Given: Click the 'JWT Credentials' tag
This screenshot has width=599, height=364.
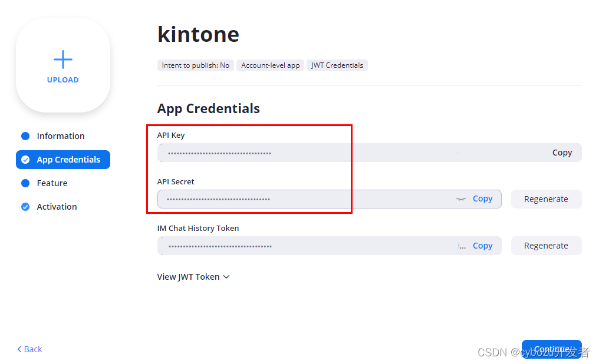Looking at the screenshot, I should click(337, 65).
